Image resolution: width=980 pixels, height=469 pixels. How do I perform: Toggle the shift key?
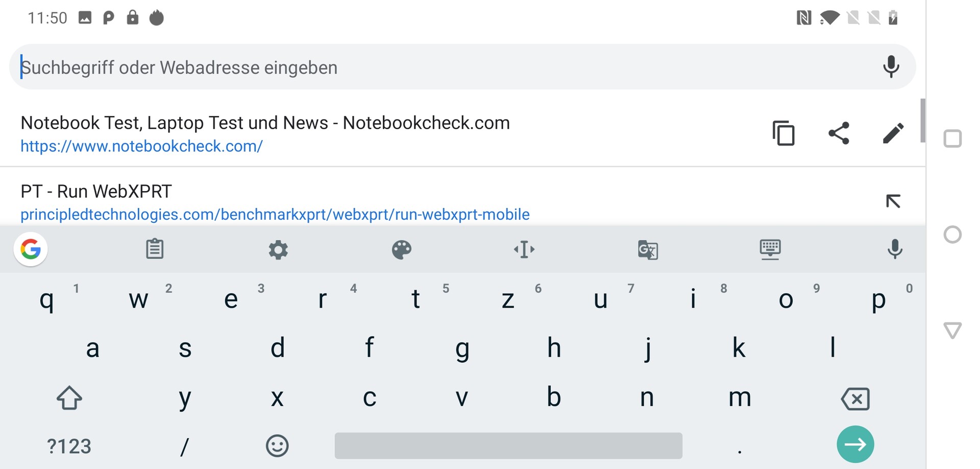pos(69,398)
